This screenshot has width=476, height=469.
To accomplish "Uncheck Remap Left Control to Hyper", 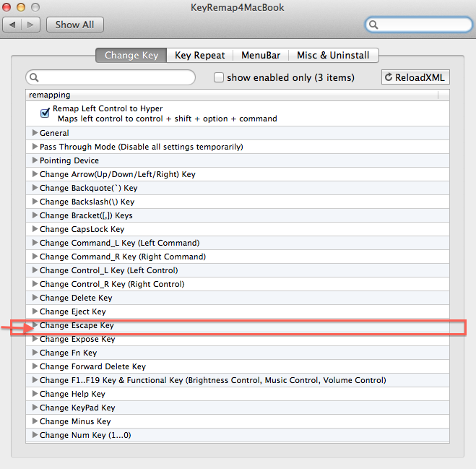I will point(45,113).
